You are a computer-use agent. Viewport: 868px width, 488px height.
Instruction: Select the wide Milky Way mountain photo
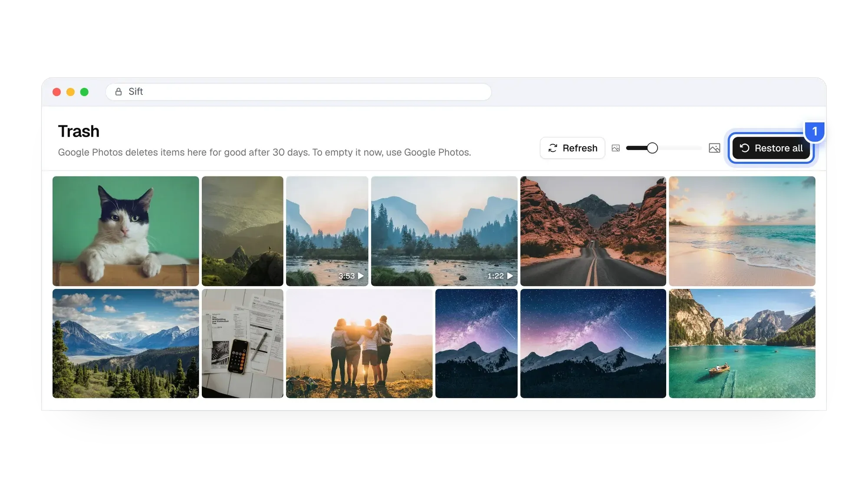pos(593,343)
